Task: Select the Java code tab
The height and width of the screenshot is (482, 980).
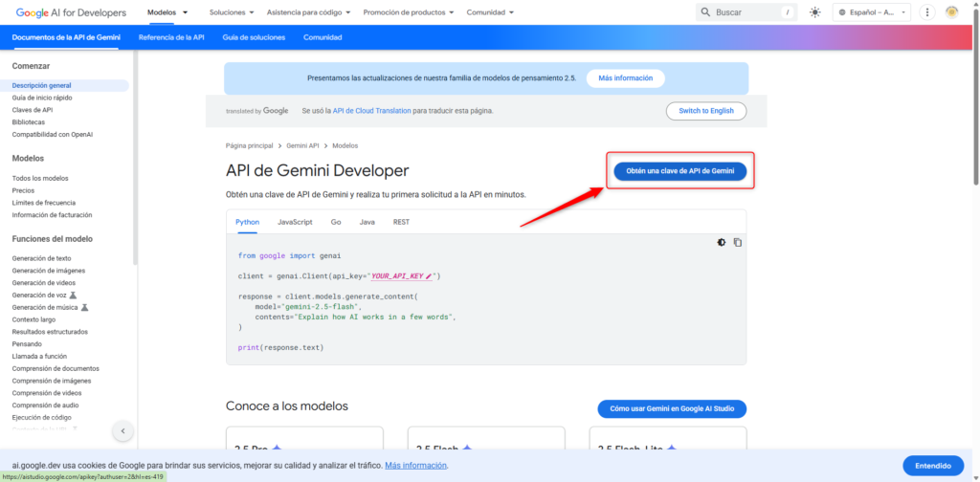Action: coord(367,222)
